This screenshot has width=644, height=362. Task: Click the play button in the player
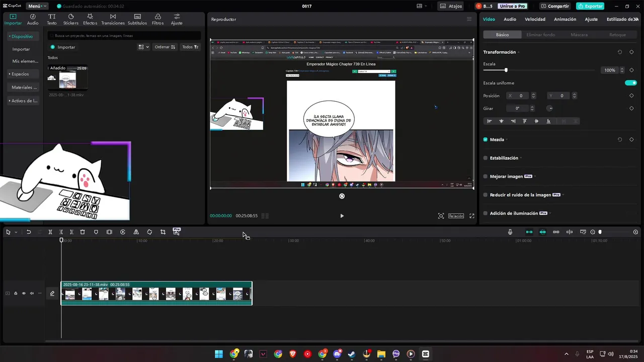(x=342, y=216)
